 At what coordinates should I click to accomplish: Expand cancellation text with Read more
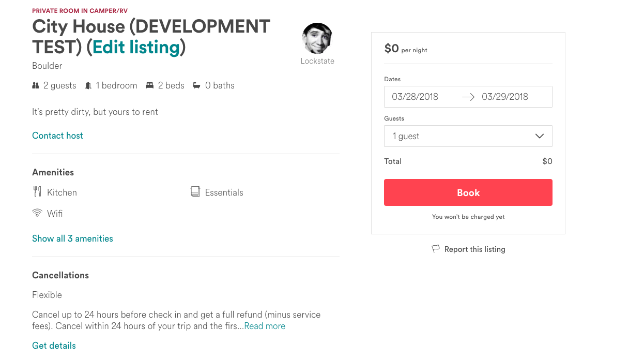click(x=265, y=326)
